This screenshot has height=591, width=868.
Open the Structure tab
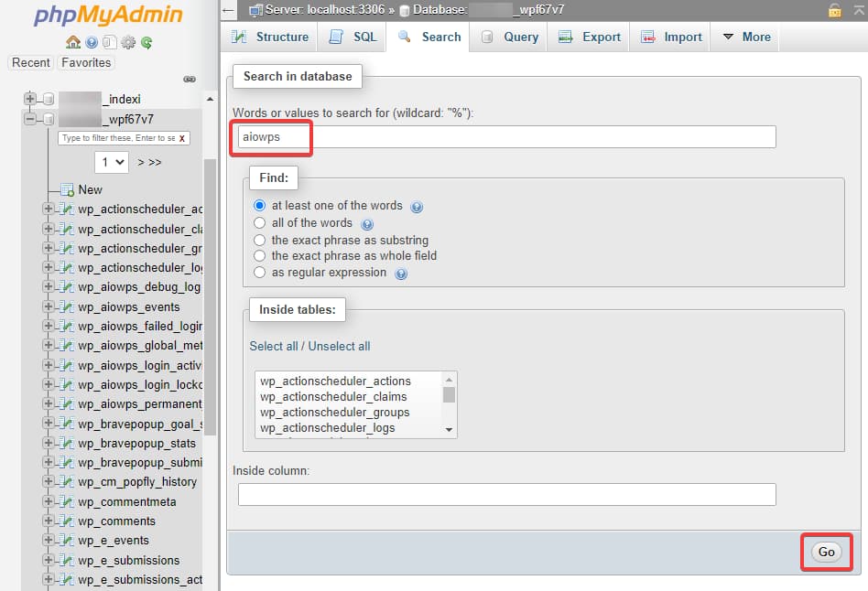coord(271,37)
